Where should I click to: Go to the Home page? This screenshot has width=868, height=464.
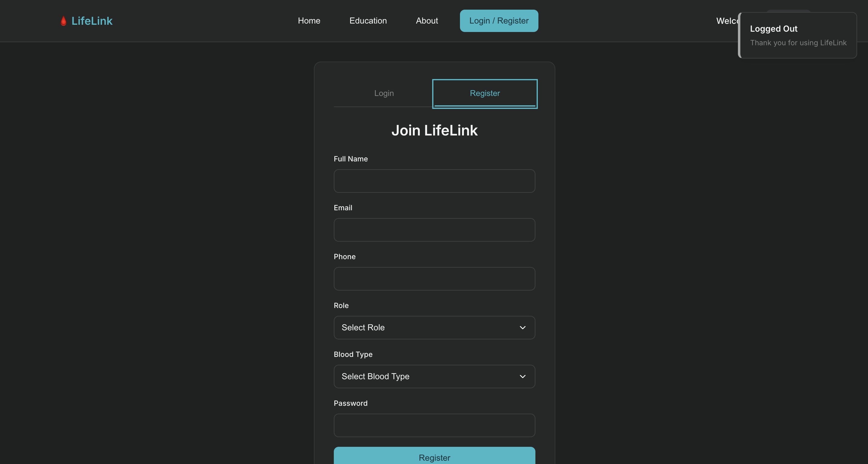(x=309, y=21)
